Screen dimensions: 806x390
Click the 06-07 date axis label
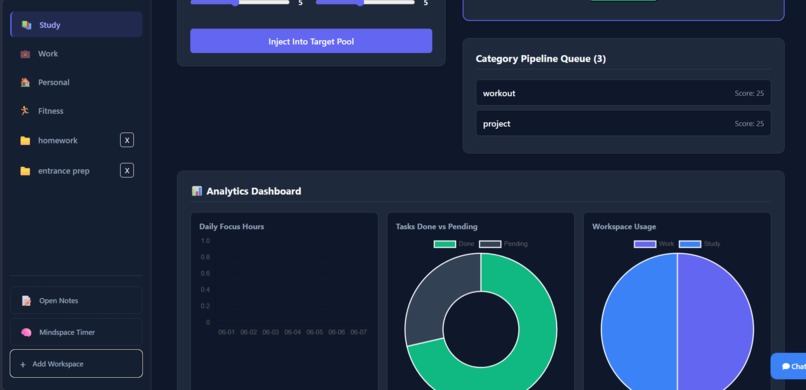[358, 332]
